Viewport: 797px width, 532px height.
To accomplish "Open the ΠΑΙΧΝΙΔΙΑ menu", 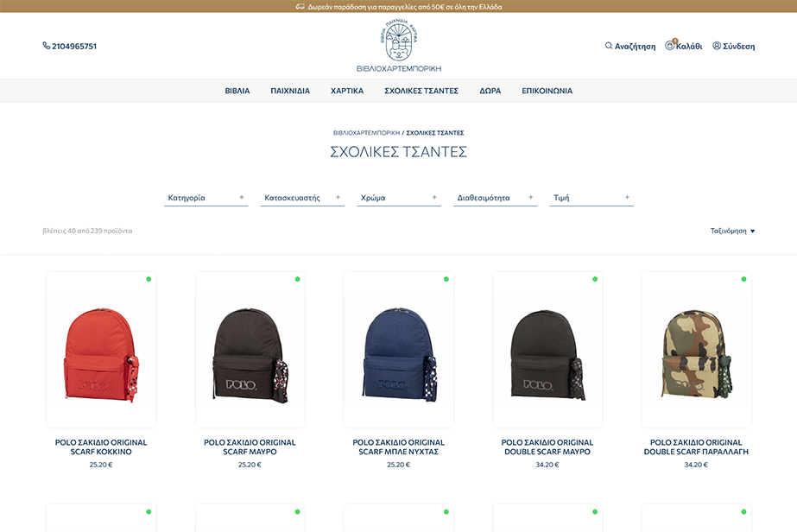I will [290, 91].
